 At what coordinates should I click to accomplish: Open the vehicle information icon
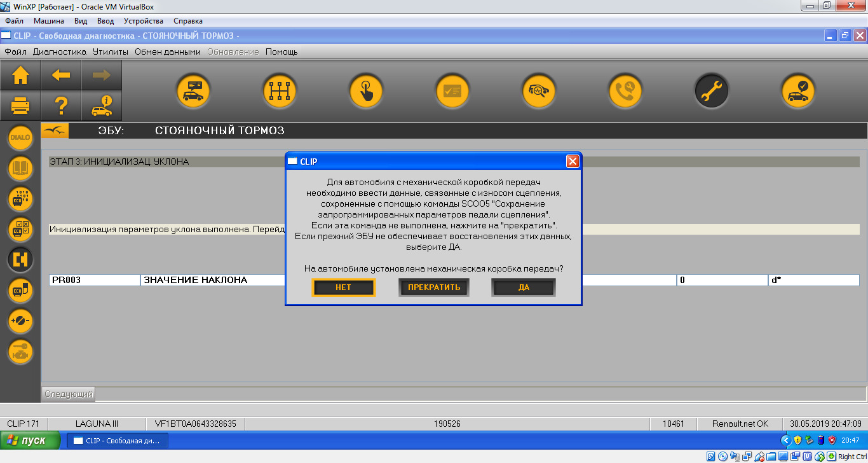pyautogui.click(x=102, y=106)
